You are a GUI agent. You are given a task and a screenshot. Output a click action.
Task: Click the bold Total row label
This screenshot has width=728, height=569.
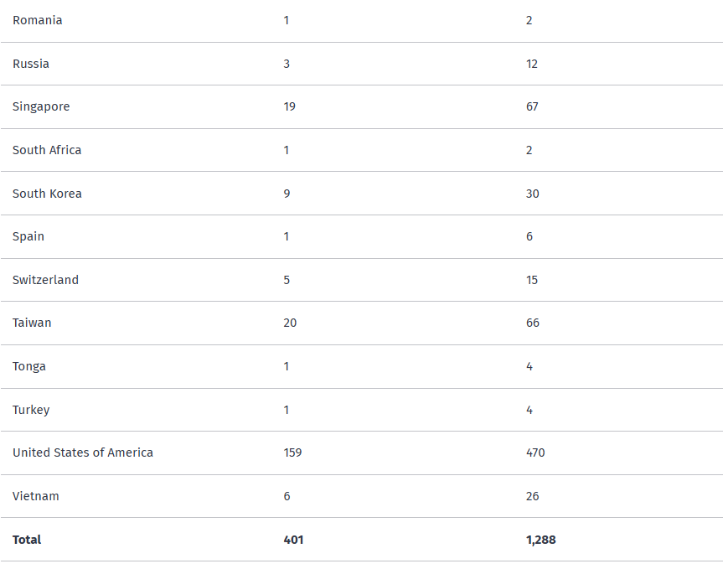point(27,540)
